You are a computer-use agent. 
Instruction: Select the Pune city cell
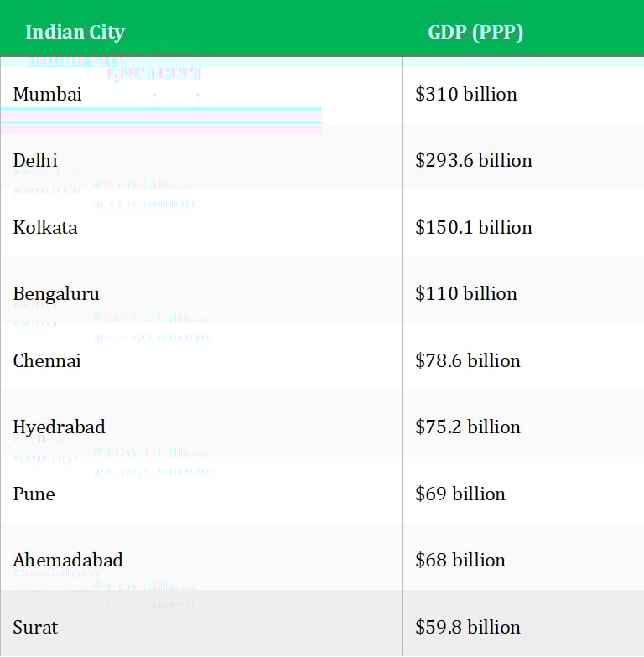(34, 494)
